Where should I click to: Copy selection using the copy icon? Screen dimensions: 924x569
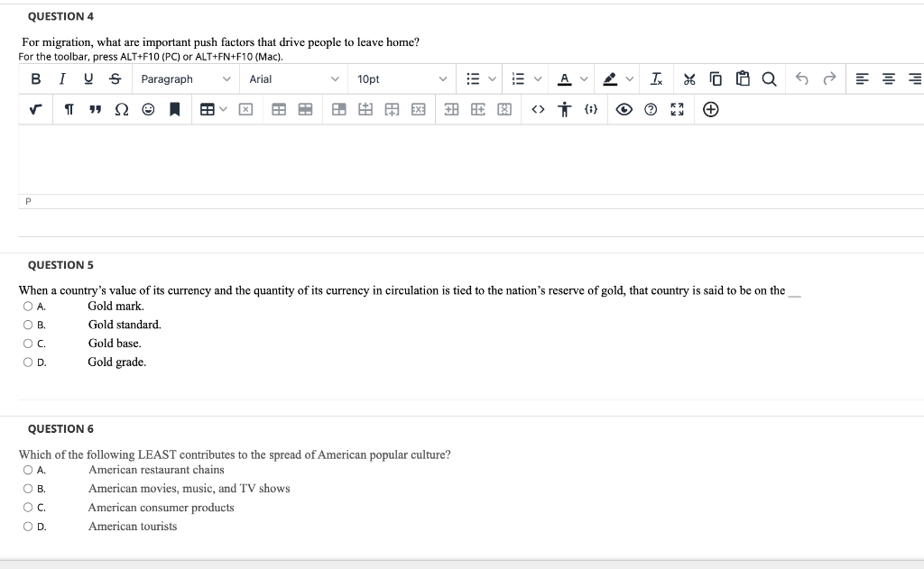716,79
